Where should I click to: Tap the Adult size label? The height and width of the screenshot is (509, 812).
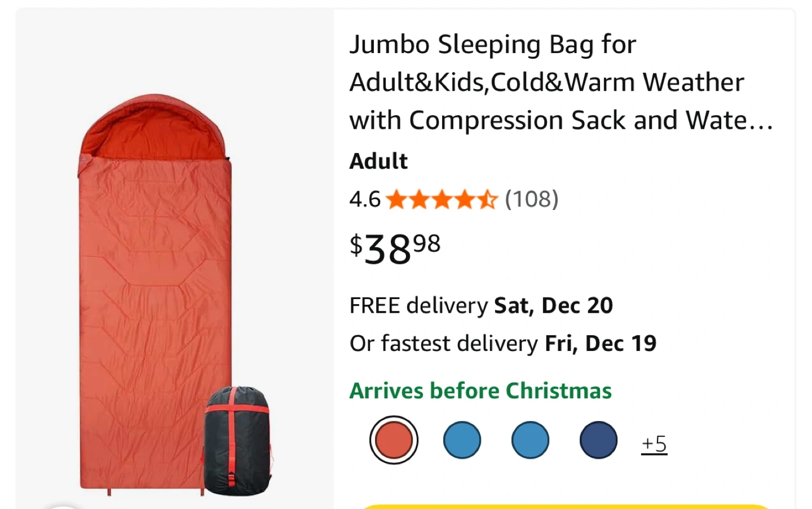pos(378,161)
